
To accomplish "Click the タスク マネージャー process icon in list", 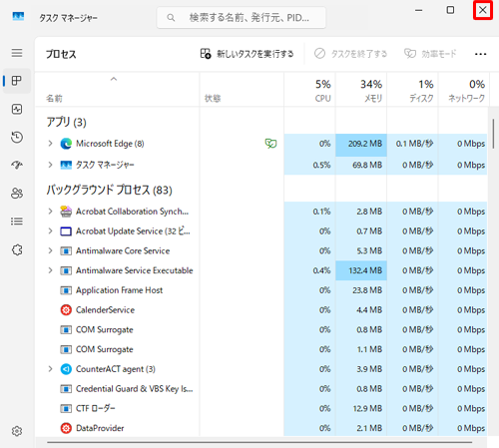I will click(x=66, y=165).
